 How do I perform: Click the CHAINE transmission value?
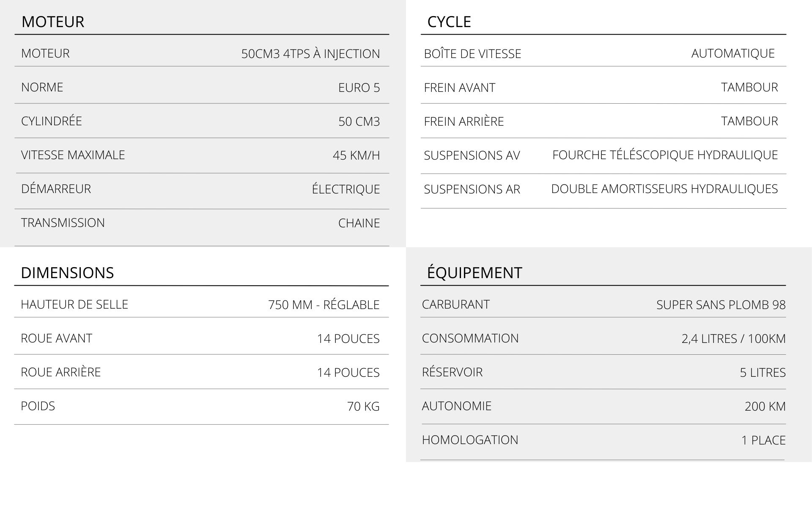(359, 223)
